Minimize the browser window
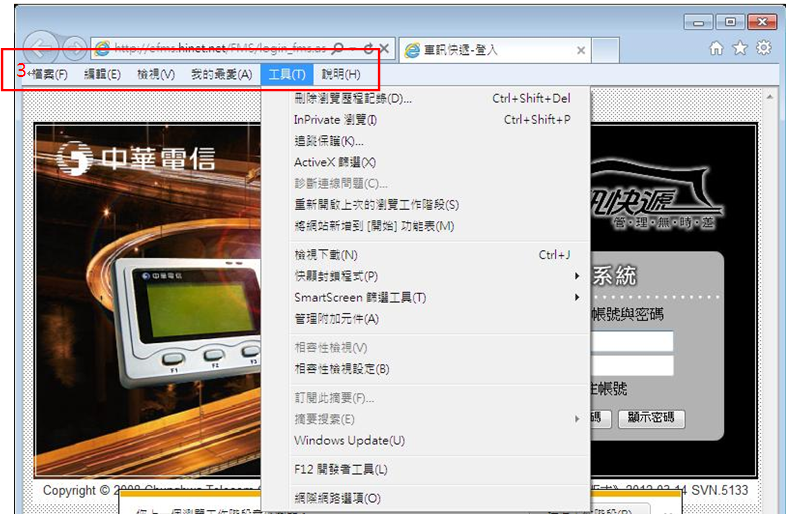This screenshot has height=514, width=786. pyautogui.click(x=698, y=22)
